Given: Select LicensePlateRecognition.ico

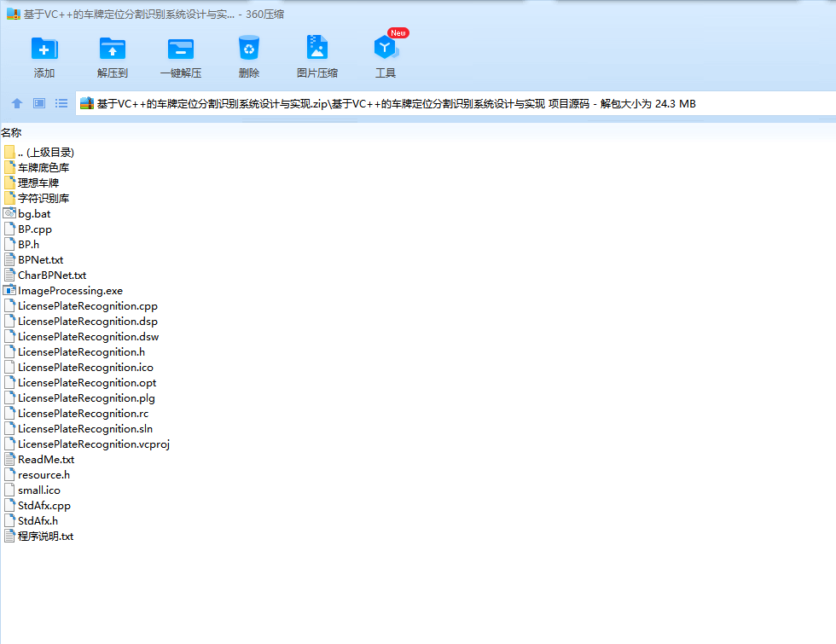Looking at the screenshot, I should pos(78,368).
